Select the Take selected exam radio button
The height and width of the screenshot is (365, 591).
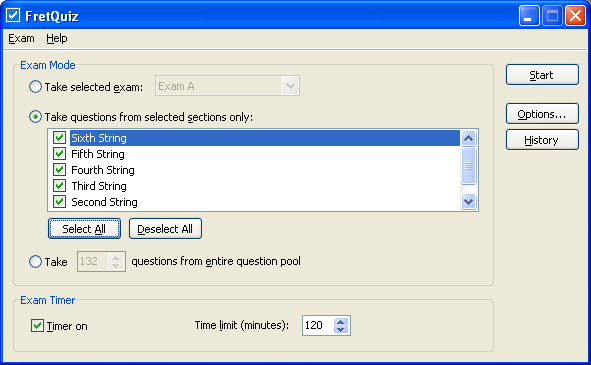35,87
